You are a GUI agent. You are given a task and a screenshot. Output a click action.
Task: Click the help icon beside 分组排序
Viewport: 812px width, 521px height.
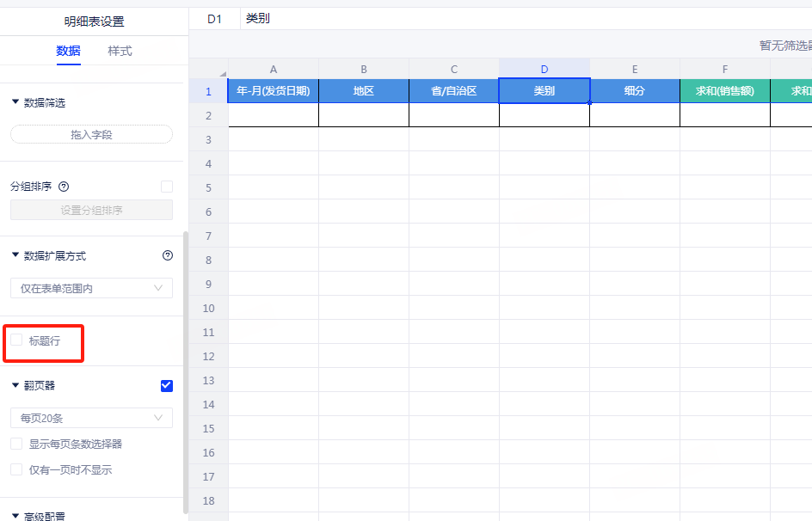(x=64, y=187)
